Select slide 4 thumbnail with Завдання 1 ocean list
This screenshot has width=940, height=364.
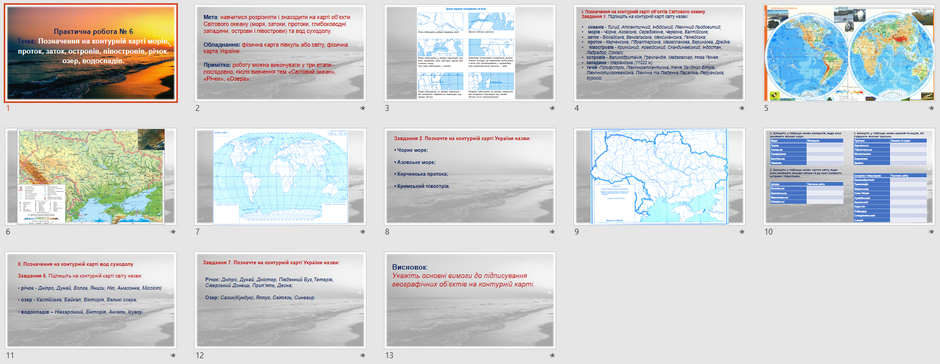[x=659, y=52]
